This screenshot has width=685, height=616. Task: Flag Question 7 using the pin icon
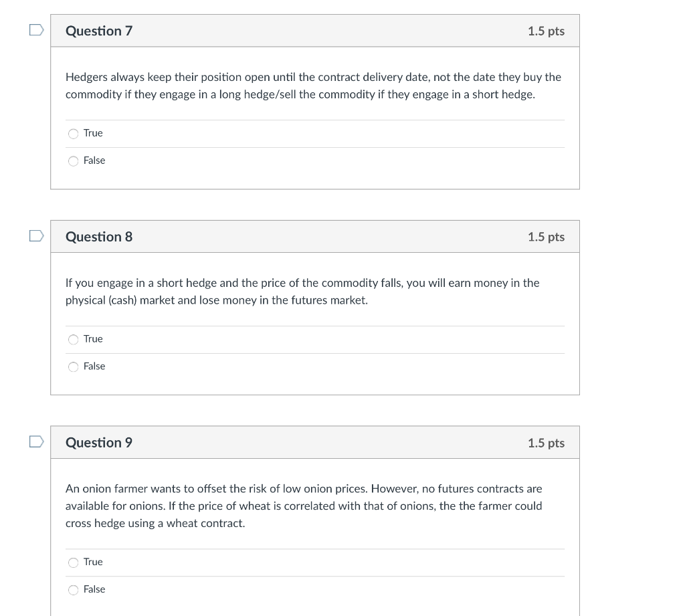click(x=37, y=28)
